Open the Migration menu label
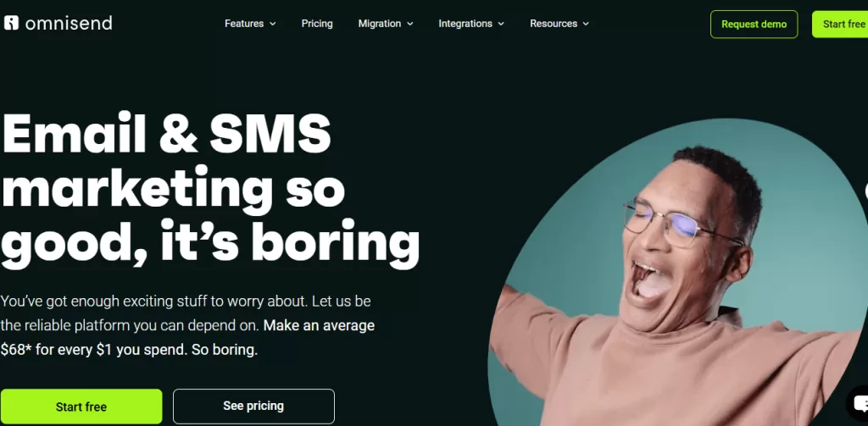Image resolution: width=868 pixels, height=426 pixels. [379, 24]
